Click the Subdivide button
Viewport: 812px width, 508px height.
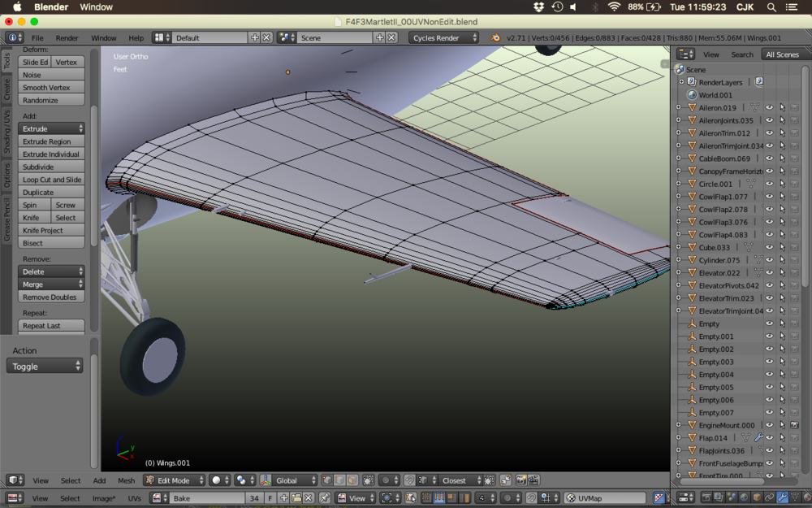click(x=51, y=167)
